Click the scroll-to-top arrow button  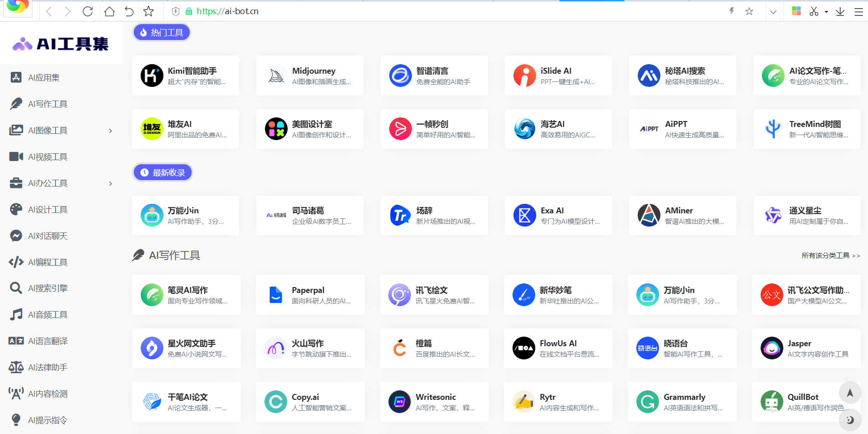coord(850,393)
